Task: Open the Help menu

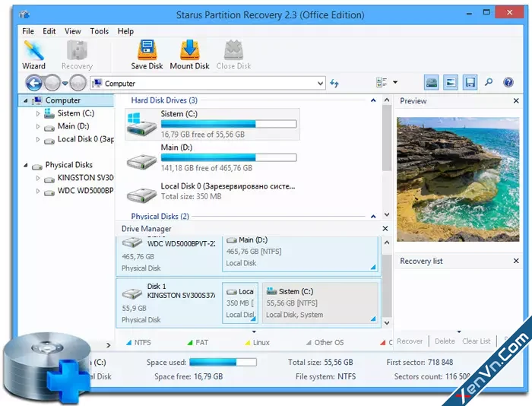Action: [125, 31]
